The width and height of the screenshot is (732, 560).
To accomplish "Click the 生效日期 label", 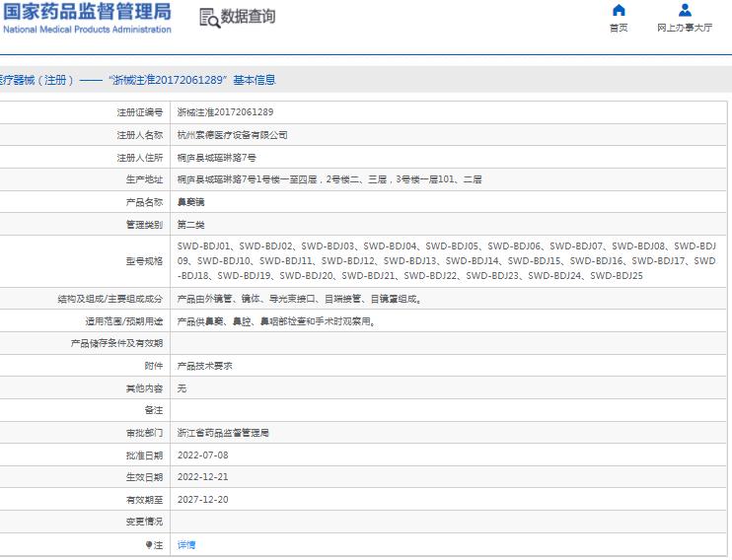I will pos(144,477).
